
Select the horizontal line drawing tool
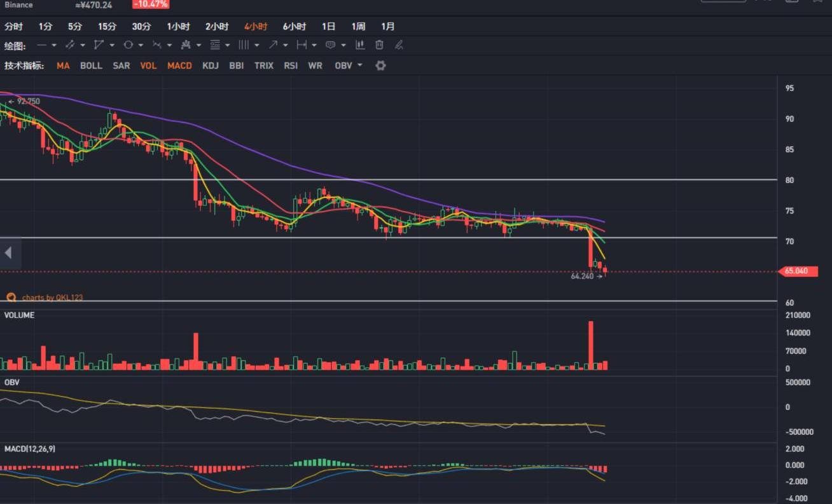(41, 45)
